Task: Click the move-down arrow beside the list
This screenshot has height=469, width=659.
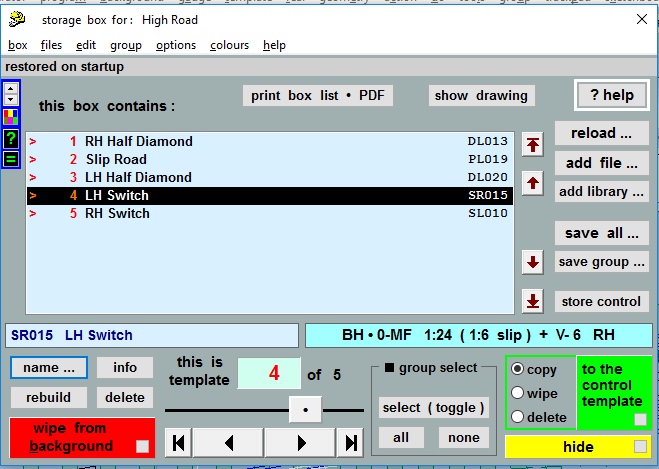Action: [x=533, y=263]
